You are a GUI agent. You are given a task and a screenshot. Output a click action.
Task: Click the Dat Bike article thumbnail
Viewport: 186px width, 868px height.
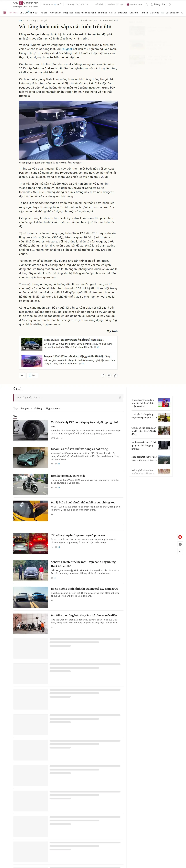pos(31,624)
